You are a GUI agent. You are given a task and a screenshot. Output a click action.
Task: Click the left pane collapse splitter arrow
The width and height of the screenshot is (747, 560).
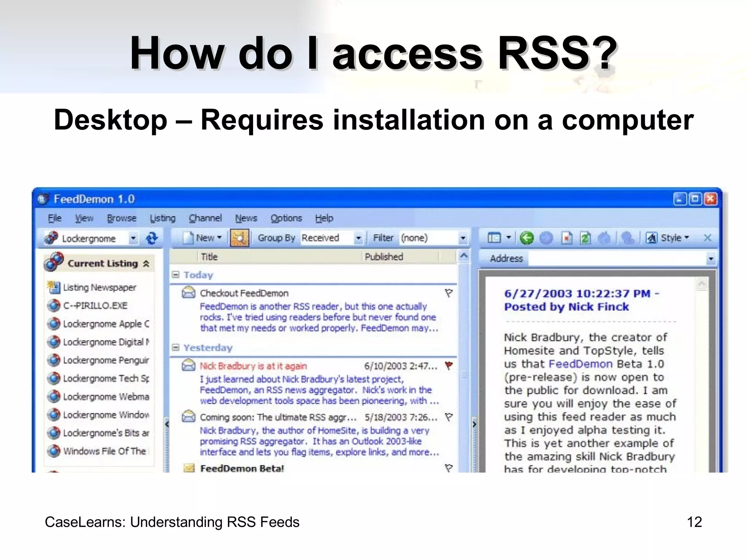click(x=167, y=424)
